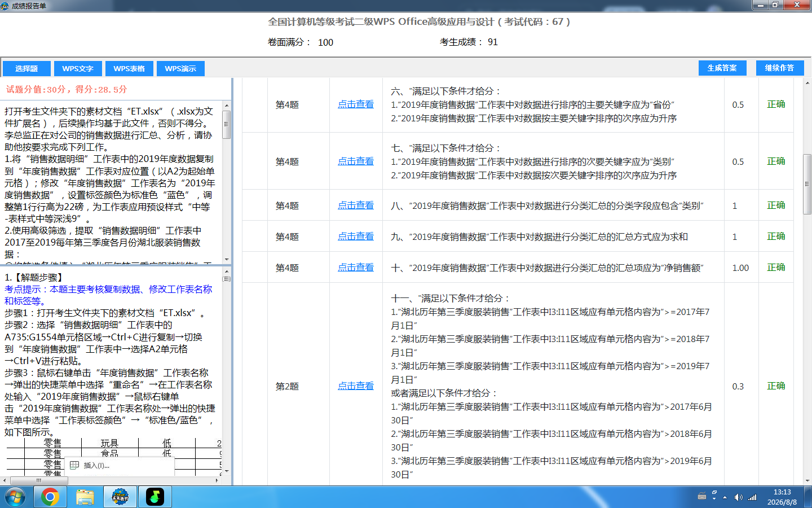
Task: Click the solution steps panel scroll-down arrow
Action: pos(227,471)
